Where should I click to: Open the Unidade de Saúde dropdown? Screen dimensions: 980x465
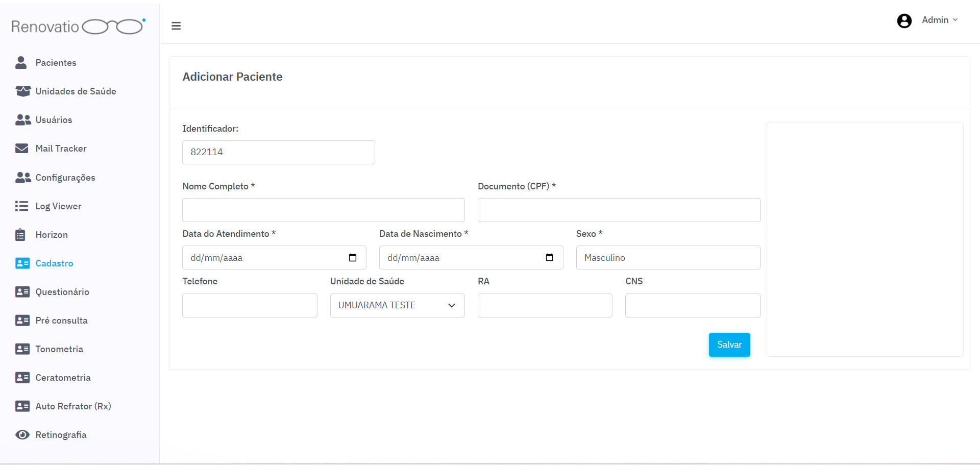click(x=397, y=305)
